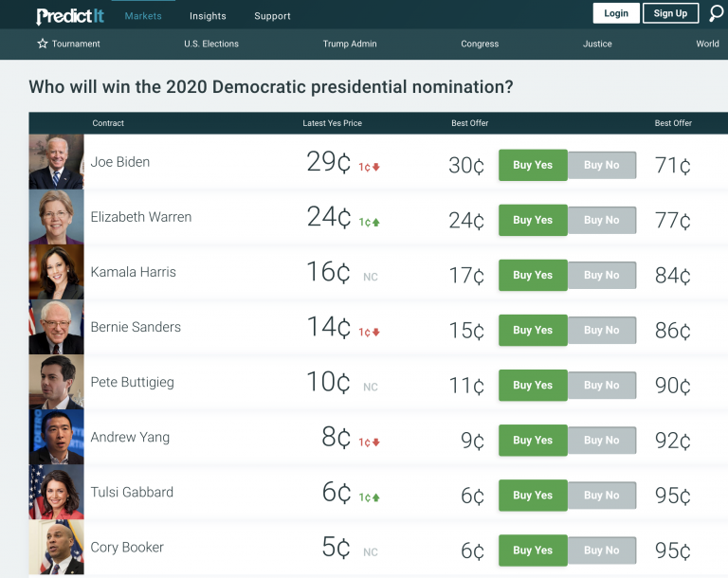Click the Sign Up button
Viewport: 728px width, 578px height.
[x=670, y=13]
